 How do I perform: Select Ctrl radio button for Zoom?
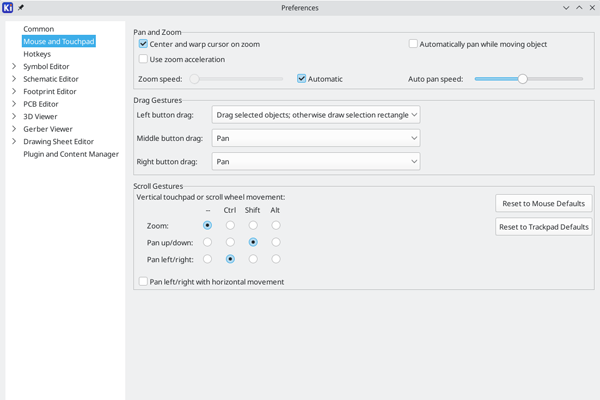[230, 226]
